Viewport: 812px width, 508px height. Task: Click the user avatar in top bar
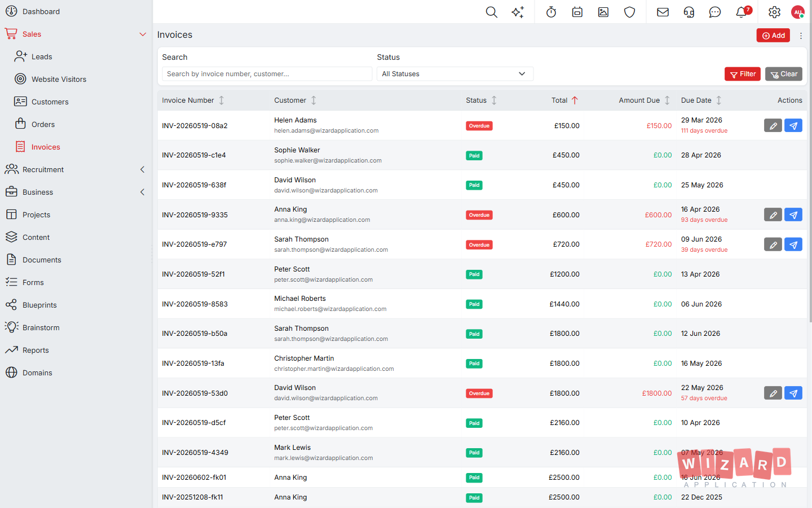click(798, 12)
